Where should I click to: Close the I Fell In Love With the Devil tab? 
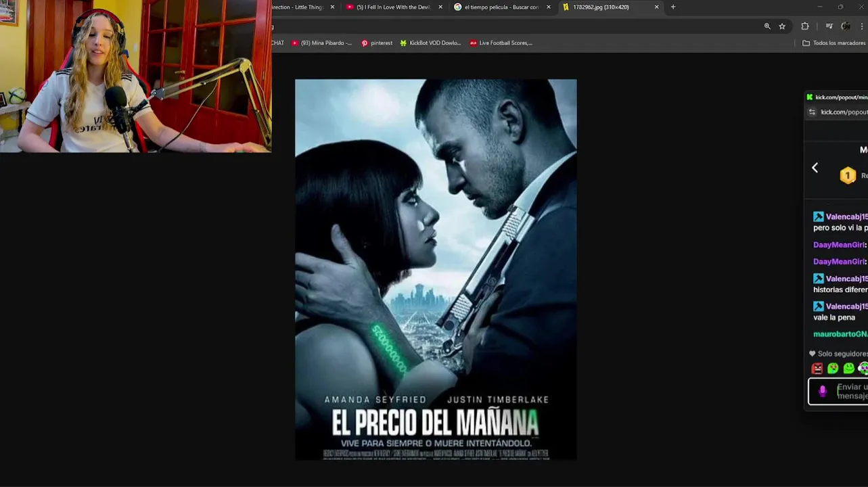click(440, 7)
